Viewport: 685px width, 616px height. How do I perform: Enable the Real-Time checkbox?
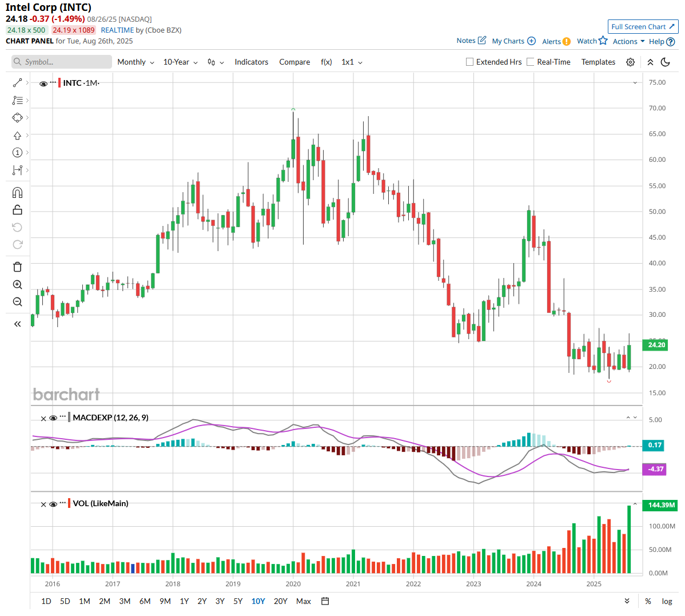pyautogui.click(x=531, y=62)
